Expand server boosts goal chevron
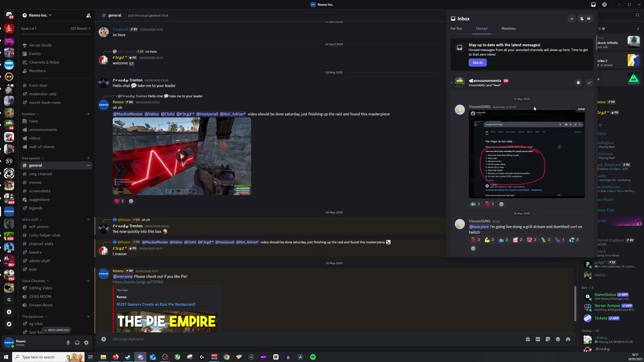The height and width of the screenshot is (362, 644). [x=89, y=29]
